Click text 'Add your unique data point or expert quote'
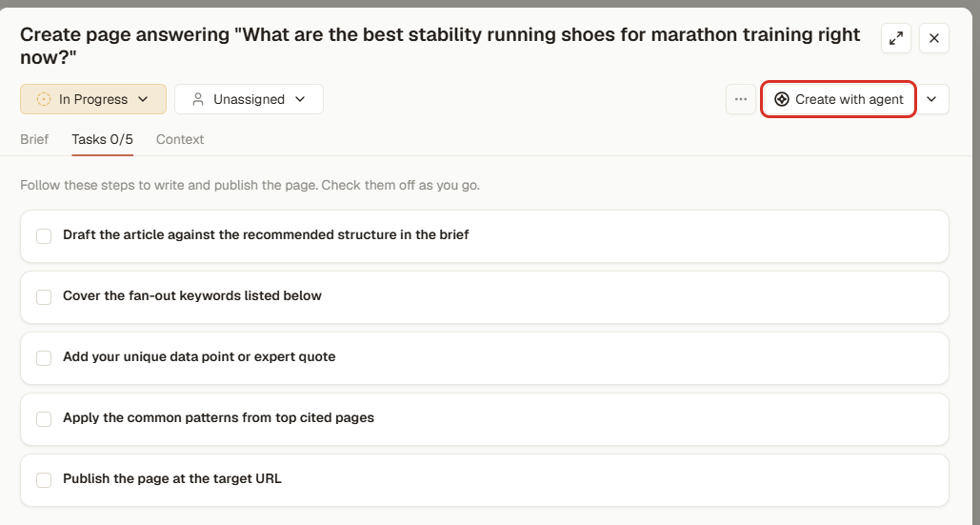 pos(199,357)
